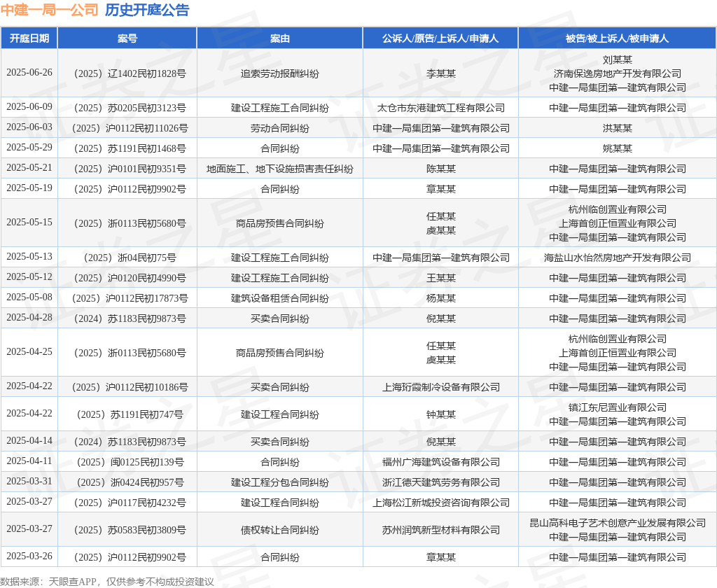This screenshot has width=717, height=588.
Task: Click defendant 姚某某
Action: point(618,148)
